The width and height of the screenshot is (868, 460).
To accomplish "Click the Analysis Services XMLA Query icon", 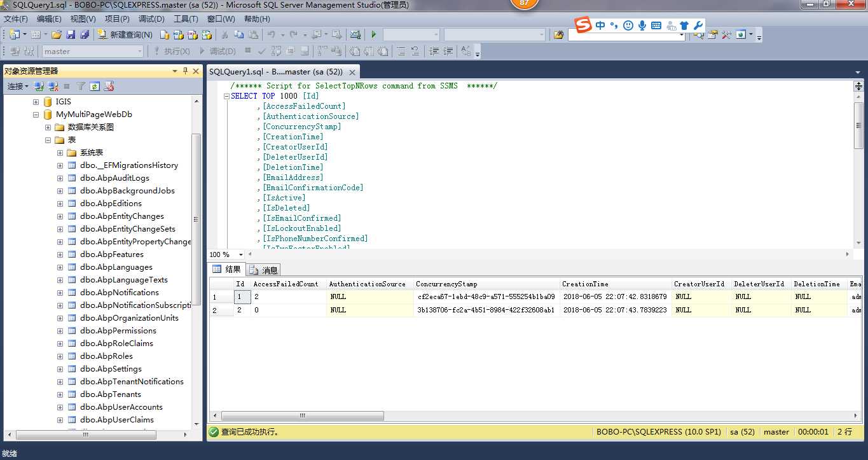I will click(x=207, y=34).
